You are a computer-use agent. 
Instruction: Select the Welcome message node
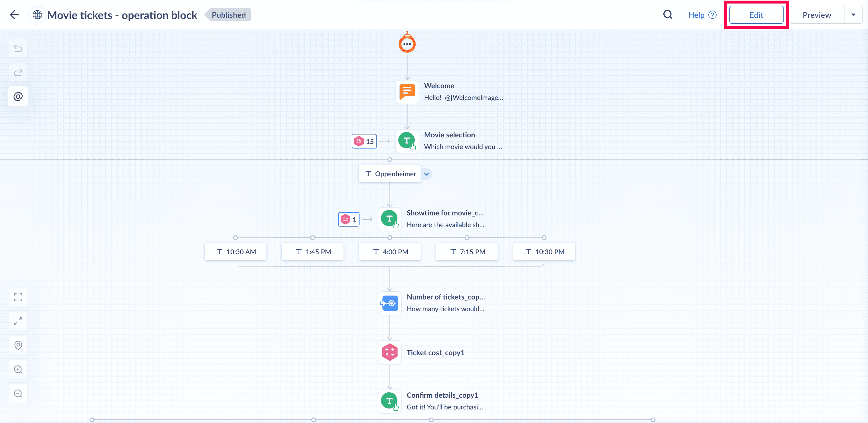(x=407, y=92)
